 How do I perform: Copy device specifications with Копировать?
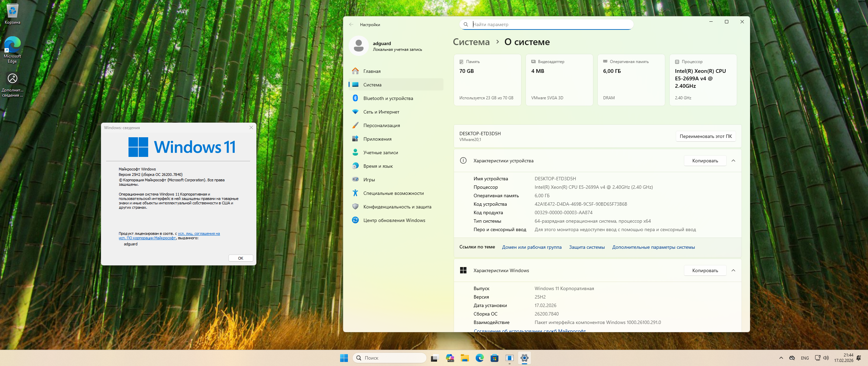point(705,161)
